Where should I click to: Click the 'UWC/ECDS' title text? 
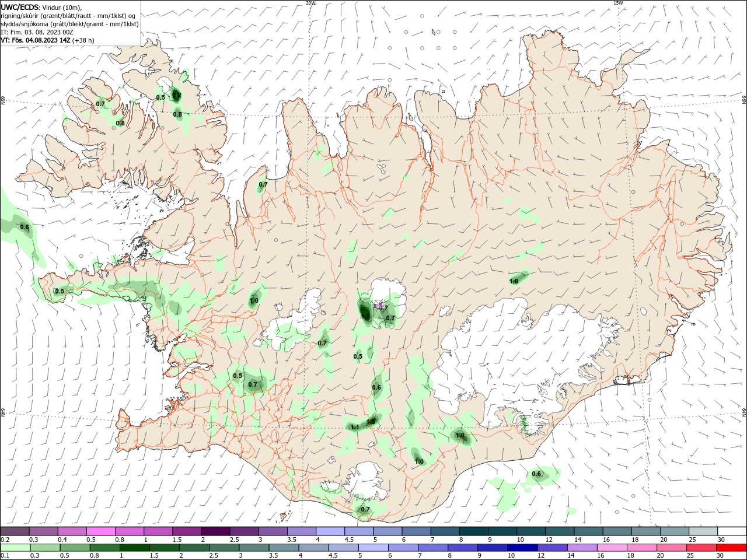pos(20,7)
